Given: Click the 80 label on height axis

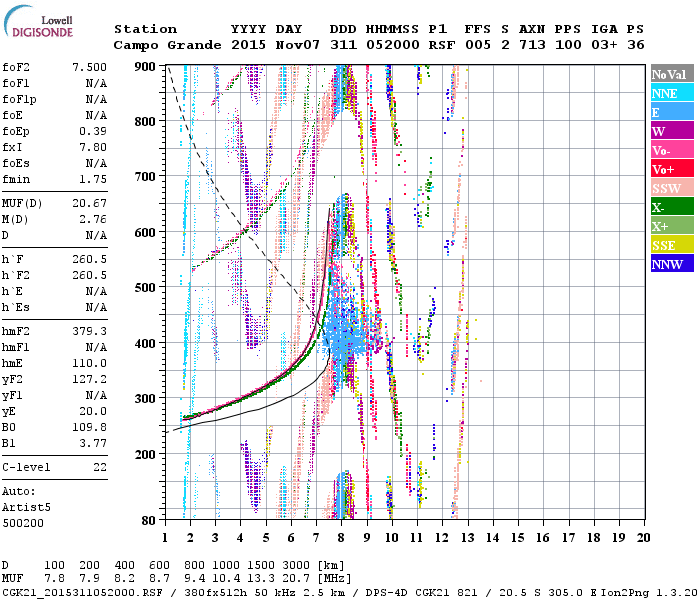Looking at the screenshot, I should 149,520.
